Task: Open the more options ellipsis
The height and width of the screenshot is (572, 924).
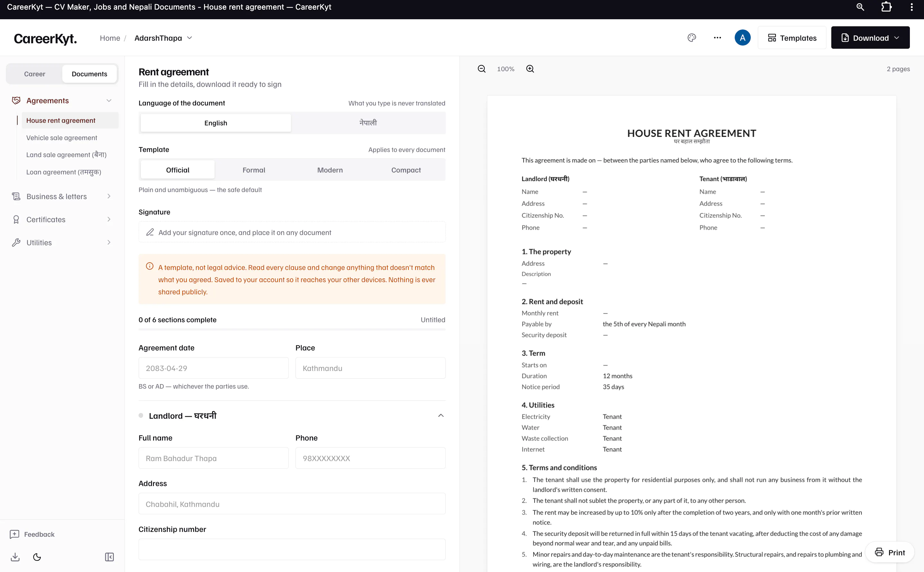Action: click(x=717, y=38)
